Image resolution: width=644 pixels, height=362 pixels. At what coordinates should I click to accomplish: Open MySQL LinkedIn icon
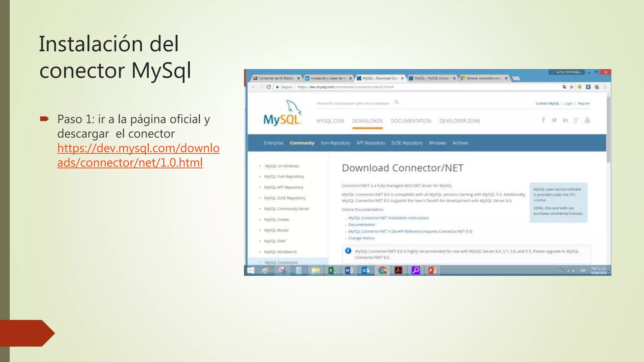[565, 120]
